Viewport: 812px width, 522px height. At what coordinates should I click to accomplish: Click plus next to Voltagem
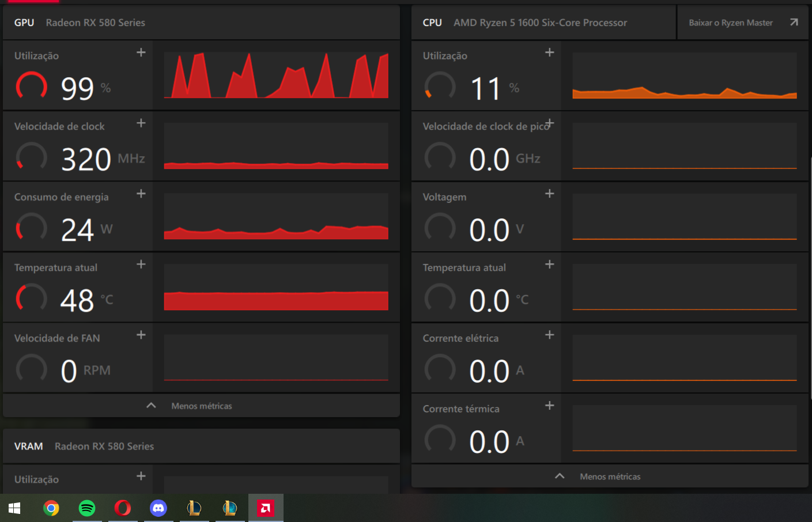coord(549,194)
